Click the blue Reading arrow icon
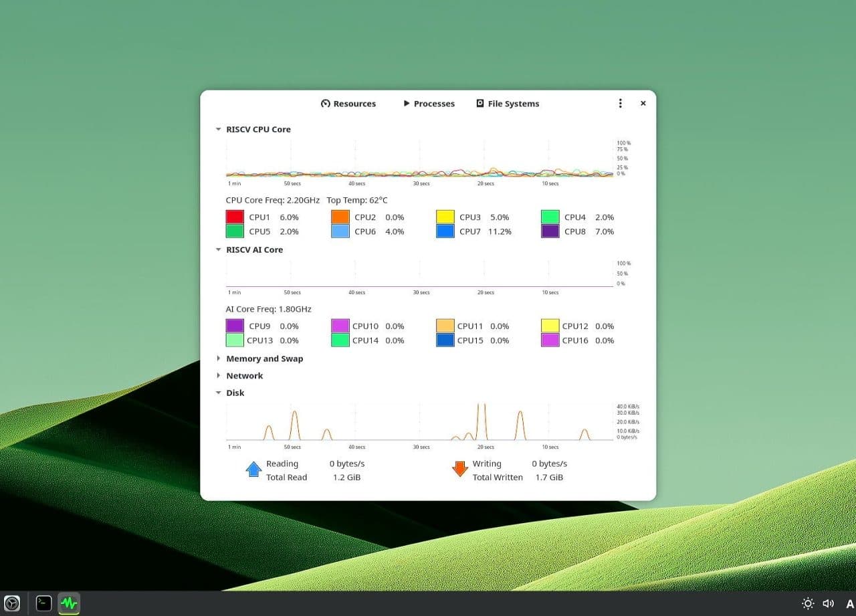The height and width of the screenshot is (616, 856). 253,470
